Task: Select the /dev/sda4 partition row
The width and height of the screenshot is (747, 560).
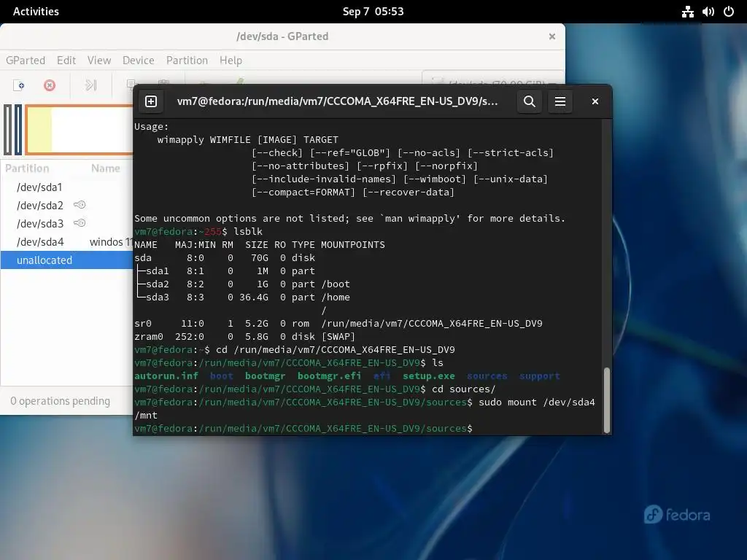Action: pos(66,242)
